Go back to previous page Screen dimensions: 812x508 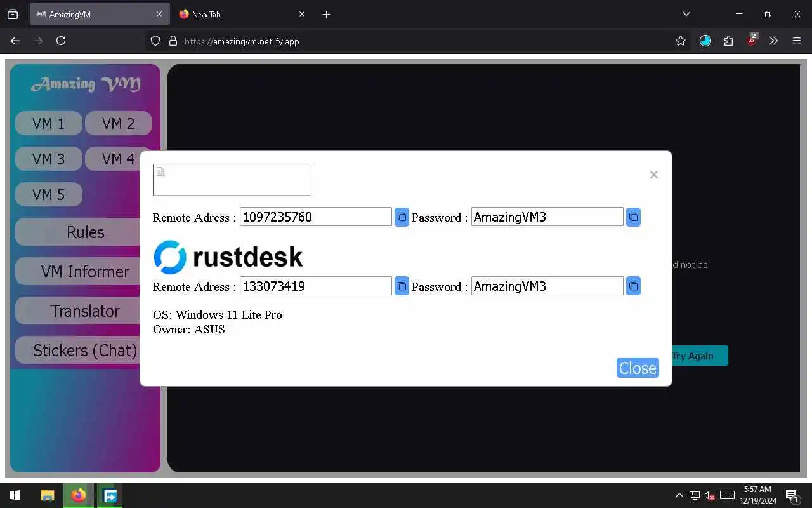click(x=15, y=41)
